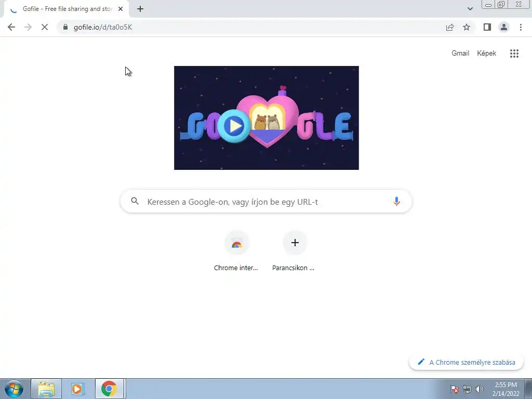Click A Chrome személyre szabása button
The image size is (532, 399).
click(x=466, y=362)
